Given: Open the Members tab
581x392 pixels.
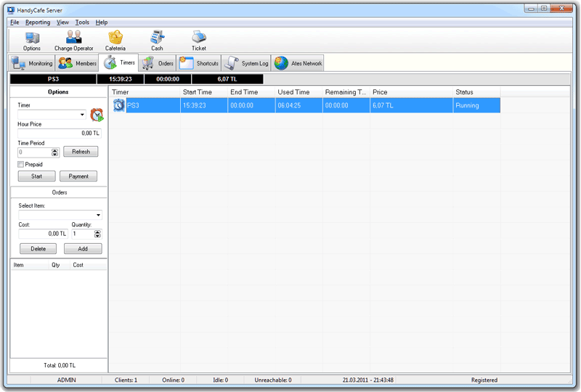Looking at the screenshot, I should click(77, 64).
